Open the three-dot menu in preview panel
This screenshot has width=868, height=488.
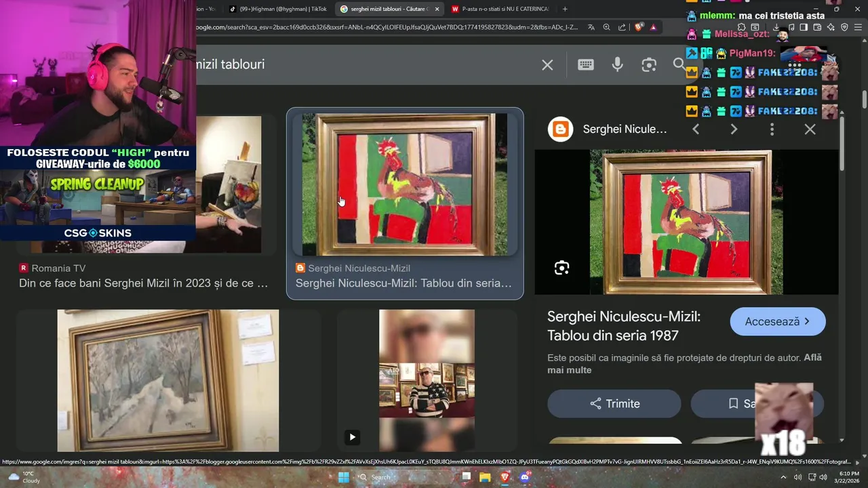click(x=772, y=129)
